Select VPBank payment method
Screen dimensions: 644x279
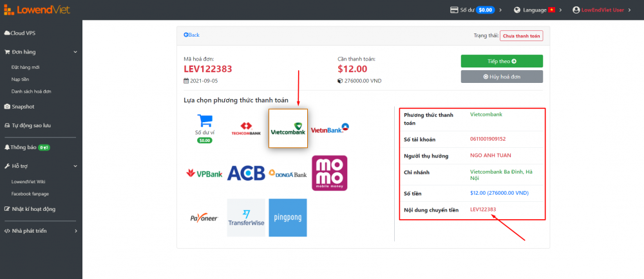(x=205, y=174)
